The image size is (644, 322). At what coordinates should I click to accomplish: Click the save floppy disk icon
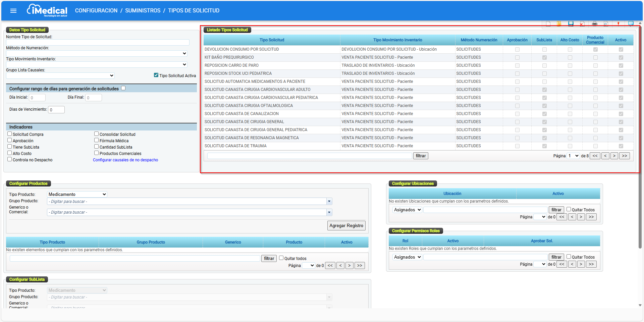571,23
